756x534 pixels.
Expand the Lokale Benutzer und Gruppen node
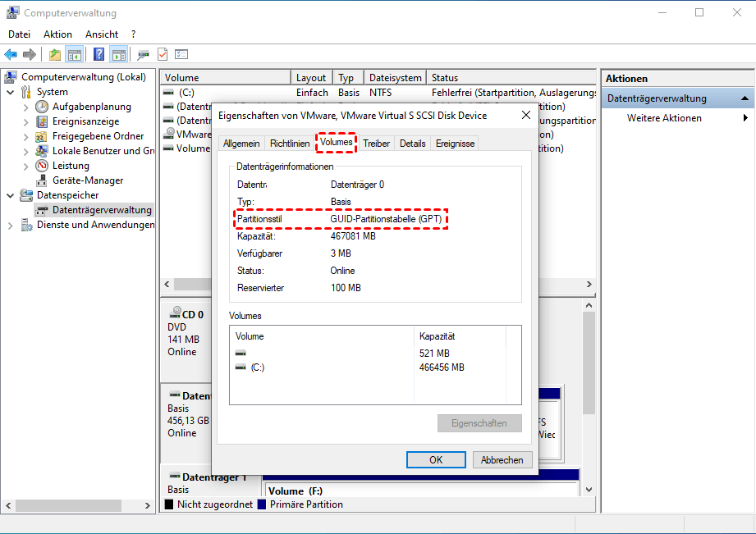(x=26, y=152)
